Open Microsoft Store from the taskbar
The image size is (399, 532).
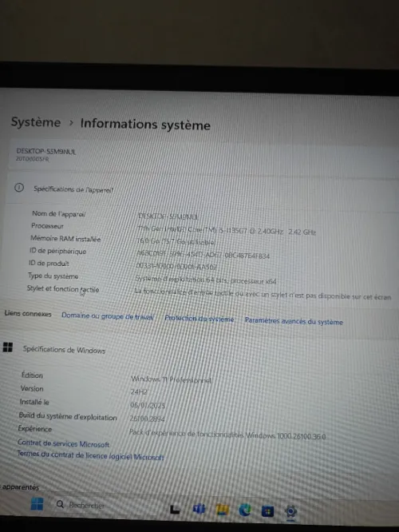pos(267,510)
